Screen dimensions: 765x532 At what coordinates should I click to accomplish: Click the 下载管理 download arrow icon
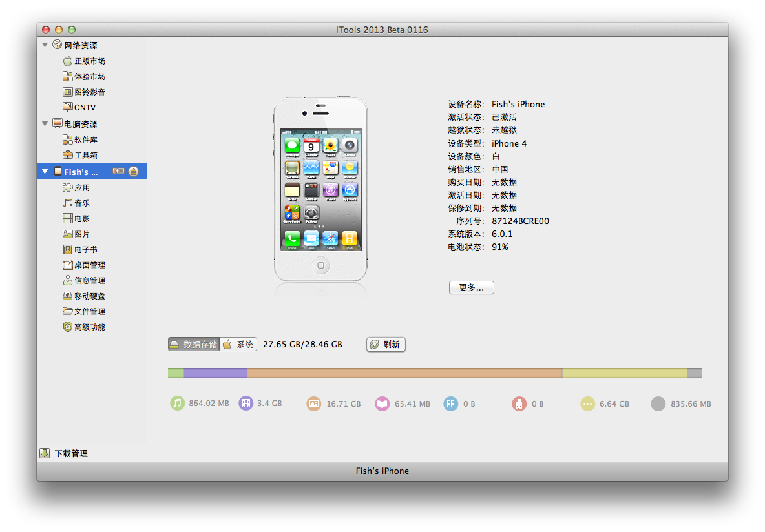click(x=45, y=453)
